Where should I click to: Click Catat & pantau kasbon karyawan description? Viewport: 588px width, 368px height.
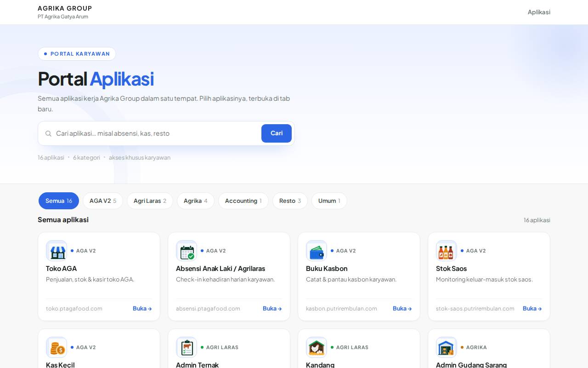click(351, 279)
